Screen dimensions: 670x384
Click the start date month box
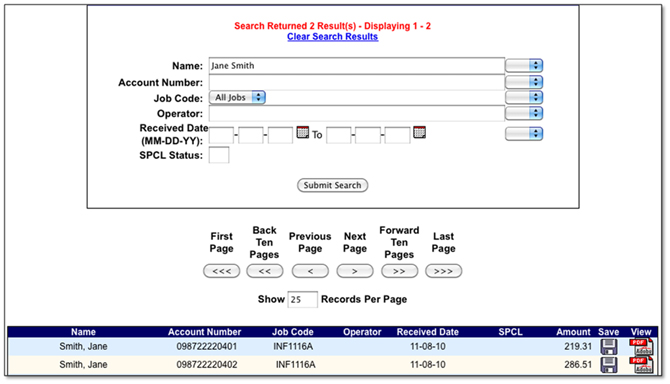pos(221,135)
